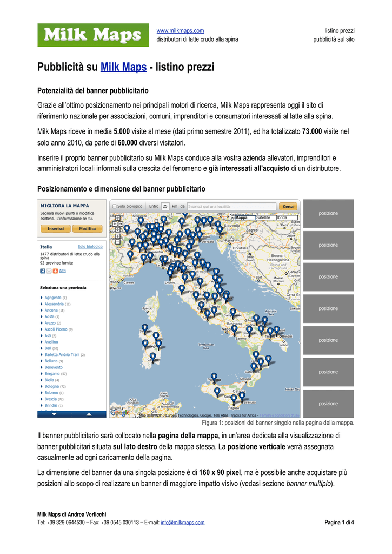Open the Termini e condizioni d'uso link

pyautogui.click(x=280, y=415)
